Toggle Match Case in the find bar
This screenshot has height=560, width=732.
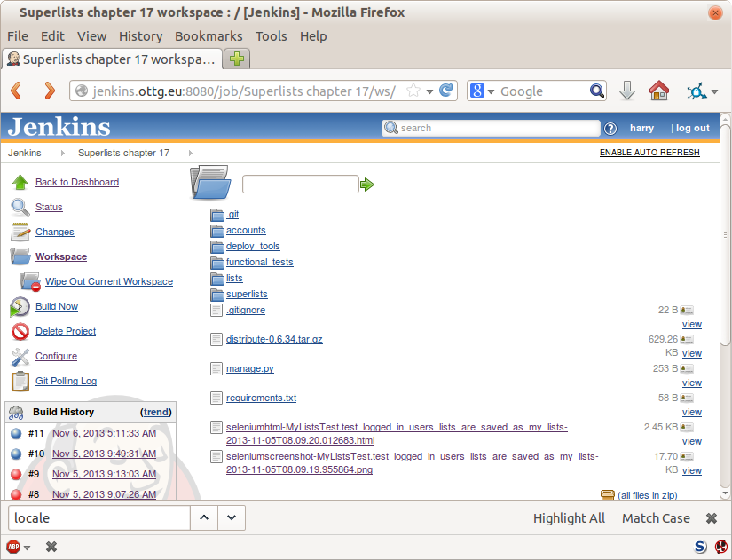655,517
